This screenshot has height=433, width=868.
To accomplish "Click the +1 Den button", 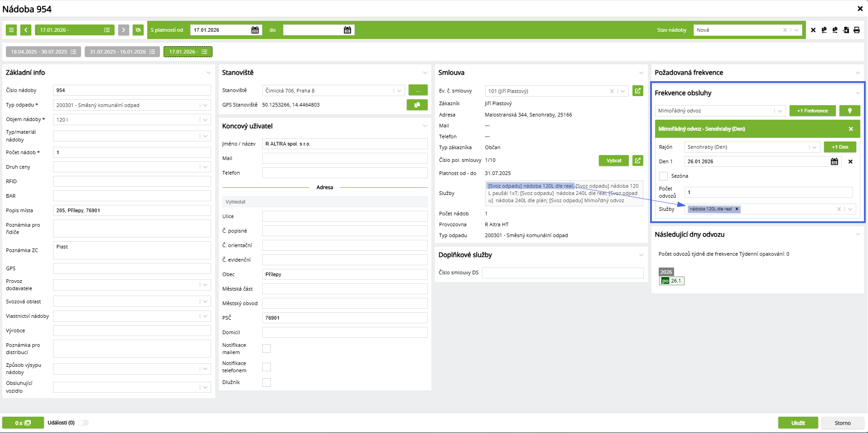I will pyautogui.click(x=840, y=147).
